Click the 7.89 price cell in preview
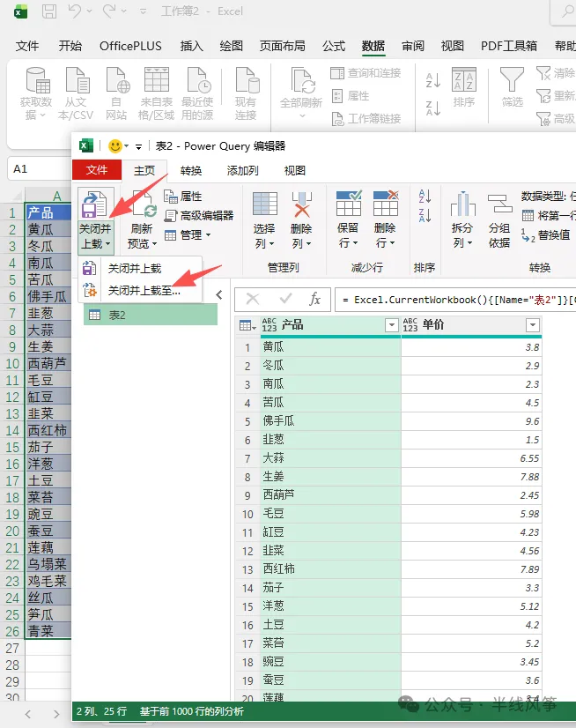 click(471, 569)
